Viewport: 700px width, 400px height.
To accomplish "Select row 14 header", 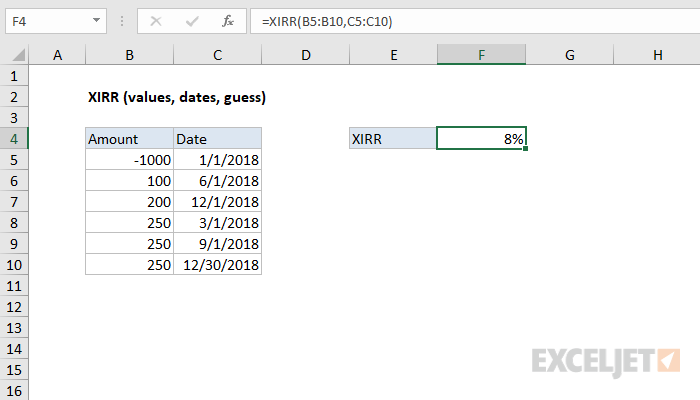I will pyautogui.click(x=14, y=349).
